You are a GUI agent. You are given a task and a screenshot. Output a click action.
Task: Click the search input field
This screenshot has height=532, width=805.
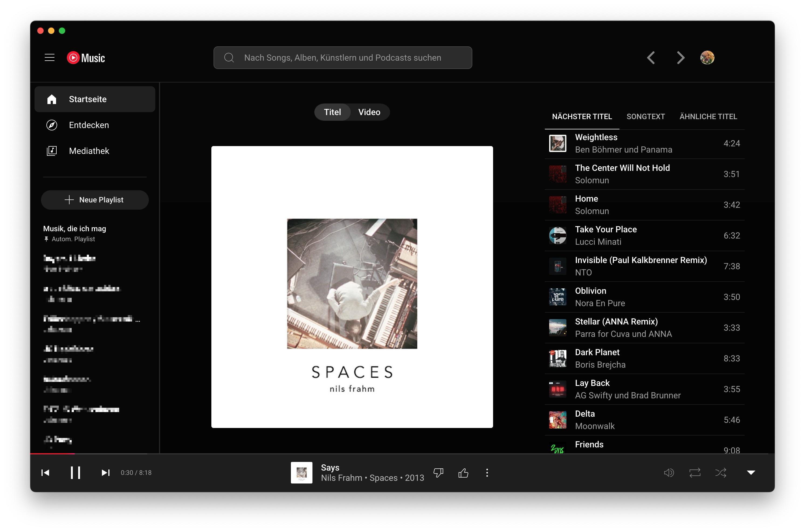(343, 58)
